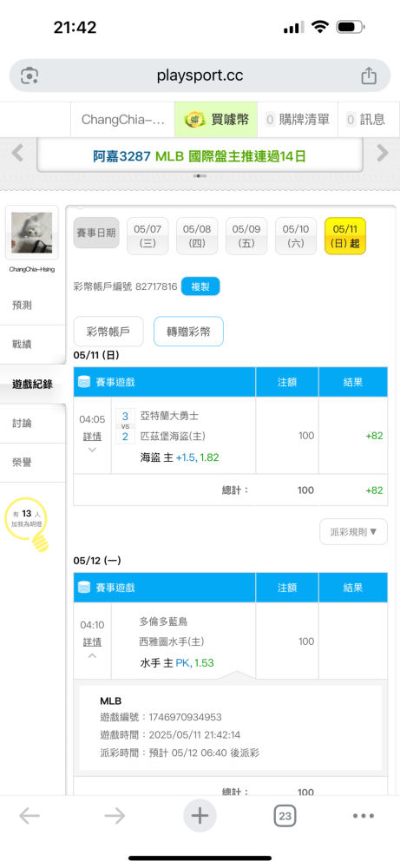Go back with the browser back arrow
400x868 pixels.
[30, 815]
